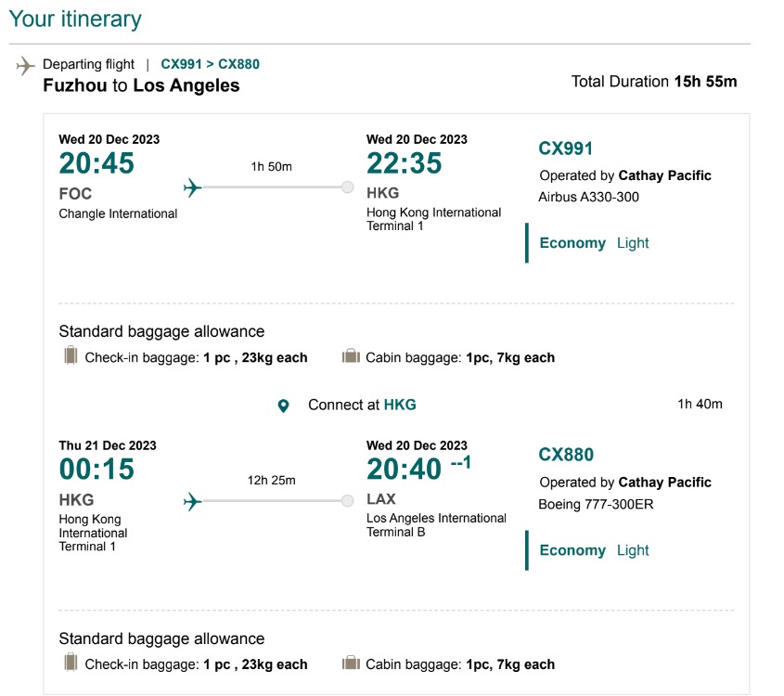Viewport: 784px width, 696px height.
Task: Select Economy Light fare for CX880
Action: 594,550
